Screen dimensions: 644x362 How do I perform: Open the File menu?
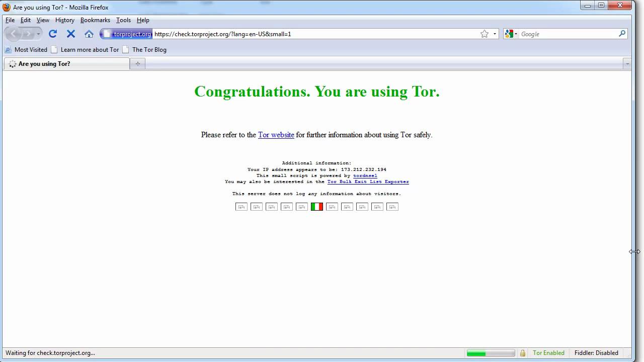click(x=10, y=20)
